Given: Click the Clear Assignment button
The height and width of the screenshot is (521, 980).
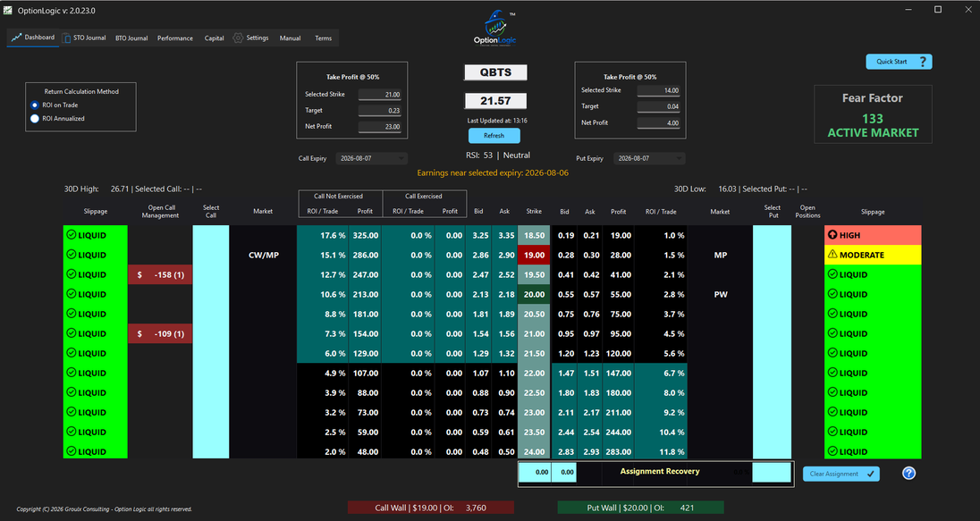Looking at the screenshot, I should tap(841, 474).
